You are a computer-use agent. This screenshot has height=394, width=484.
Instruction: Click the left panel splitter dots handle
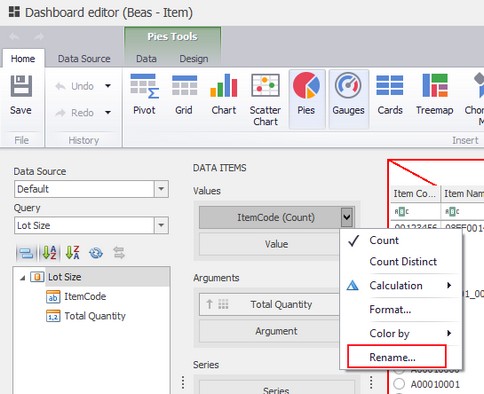click(x=183, y=382)
